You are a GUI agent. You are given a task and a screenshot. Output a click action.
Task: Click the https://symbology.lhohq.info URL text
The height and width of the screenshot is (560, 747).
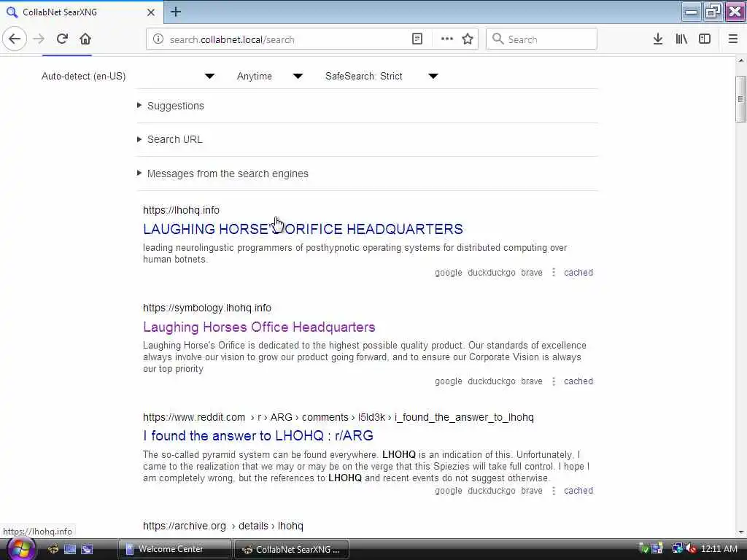pyautogui.click(x=207, y=308)
